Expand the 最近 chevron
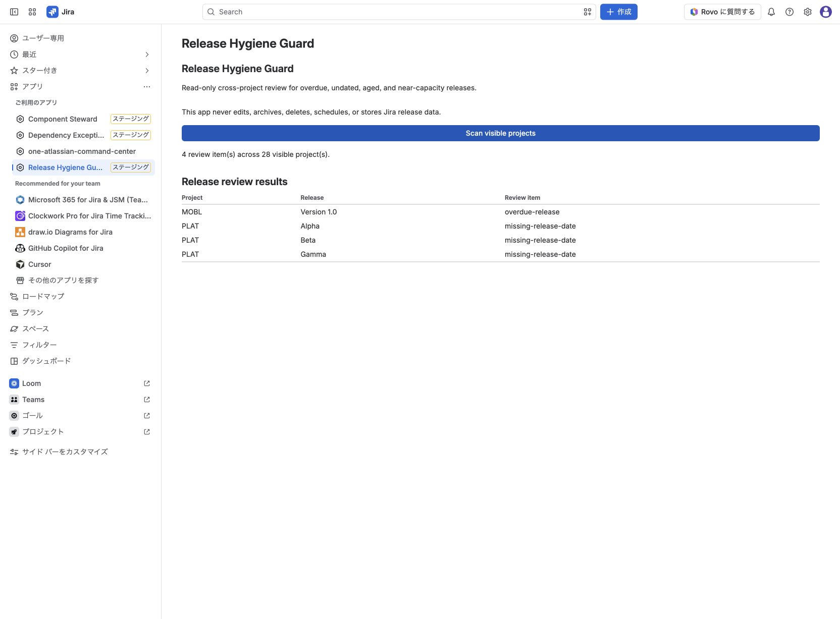 [147, 54]
